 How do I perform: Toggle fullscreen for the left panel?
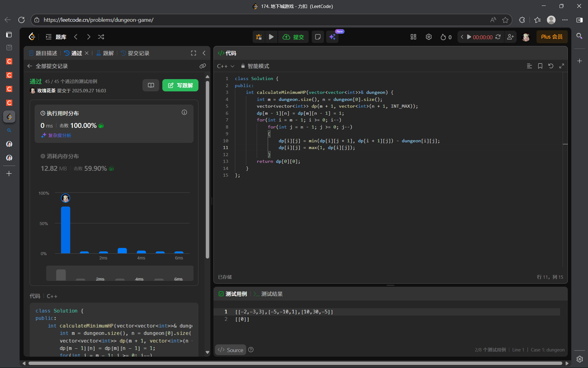tap(193, 53)
